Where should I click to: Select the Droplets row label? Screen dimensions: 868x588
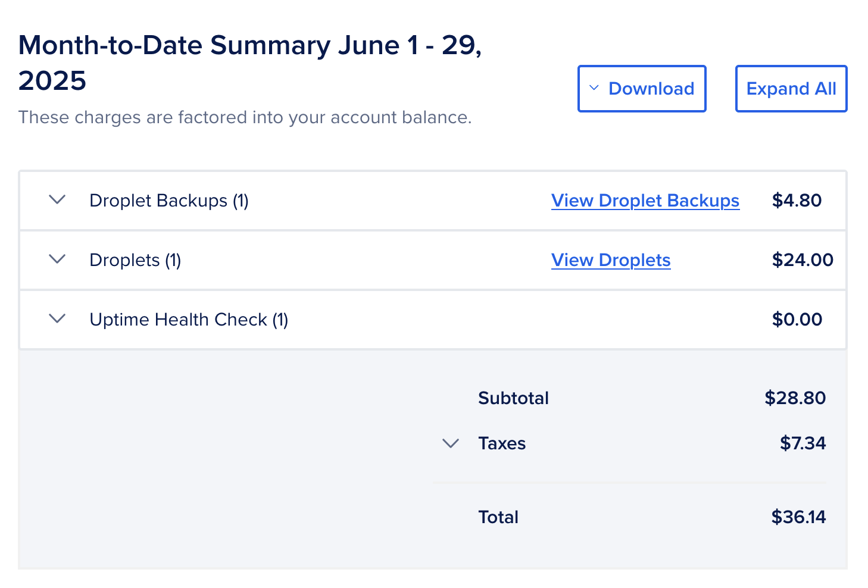(x=135, y=260)
